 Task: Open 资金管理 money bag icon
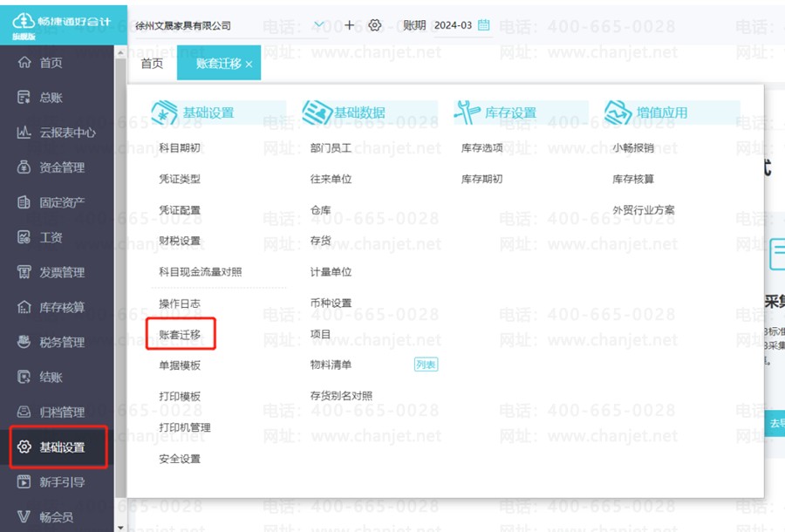point(24,167)
